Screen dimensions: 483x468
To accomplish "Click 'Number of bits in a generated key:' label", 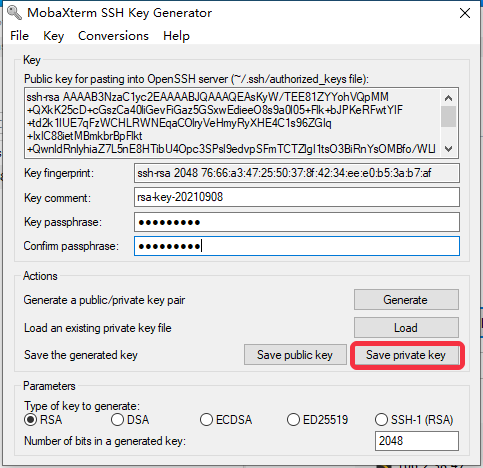I will point(105,441).
